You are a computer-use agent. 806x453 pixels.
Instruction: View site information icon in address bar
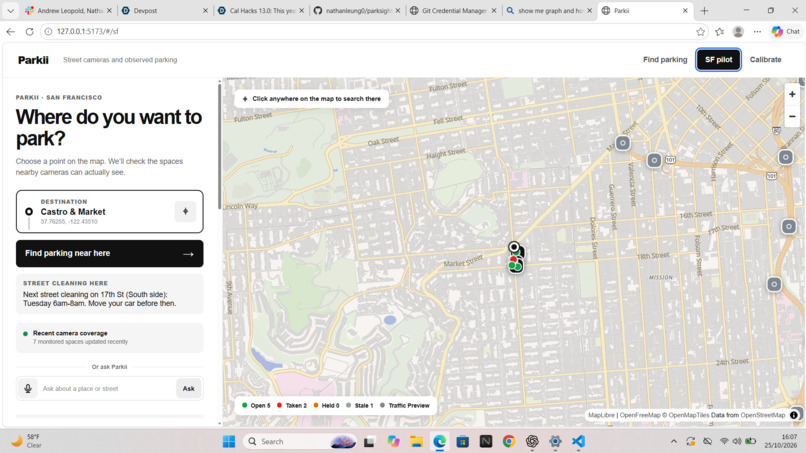point(48,31)
